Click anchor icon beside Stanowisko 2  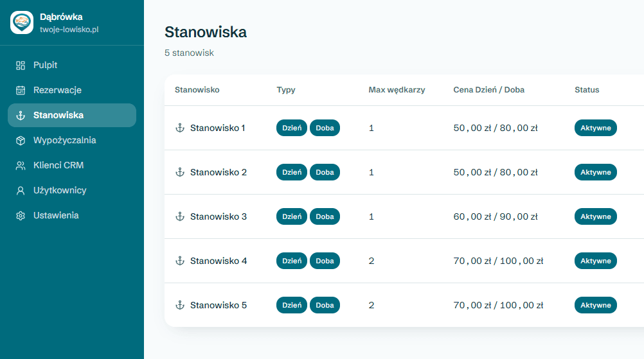pyautogui.click(x=180, y=172)
